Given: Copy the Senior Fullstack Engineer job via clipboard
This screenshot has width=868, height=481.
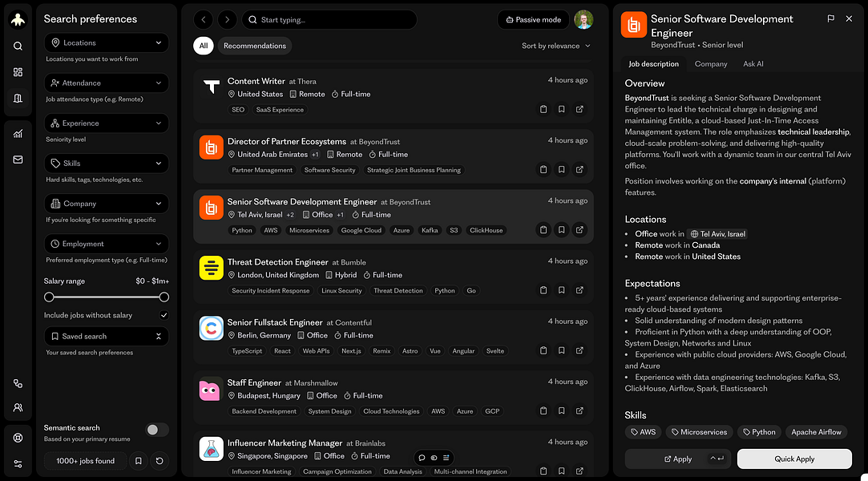Looking at the screenshot, I should pyautogui.click(x=543, y=350).
